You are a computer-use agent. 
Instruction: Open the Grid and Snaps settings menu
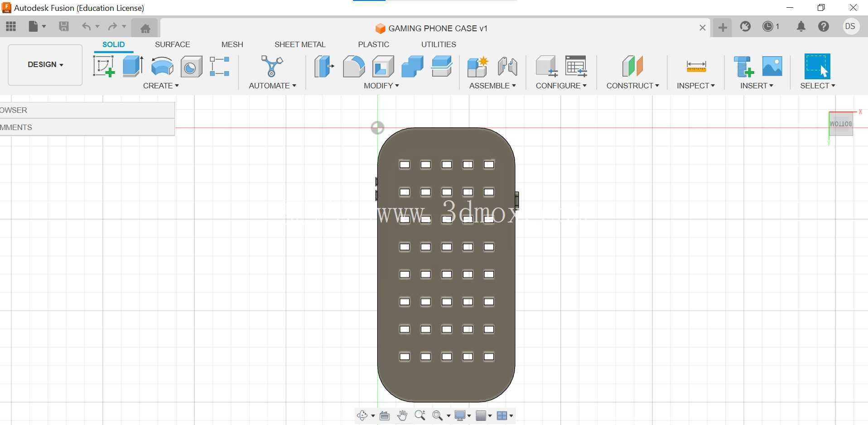pyautogui.click(x=483, y=415)
